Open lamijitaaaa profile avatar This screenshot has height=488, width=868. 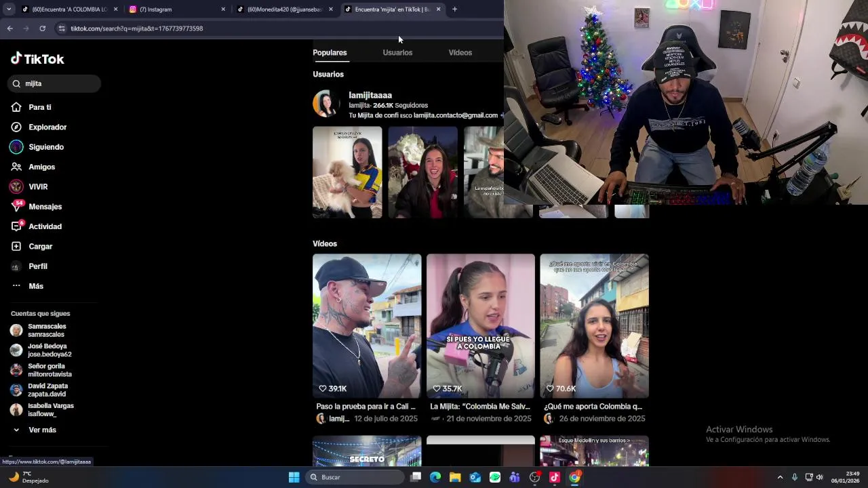pos(326,104)
